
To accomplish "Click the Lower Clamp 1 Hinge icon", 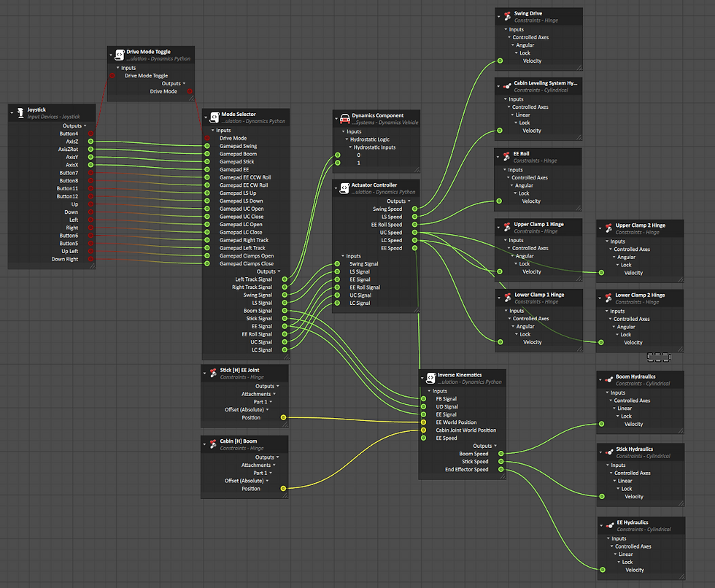I will (508, 298).
